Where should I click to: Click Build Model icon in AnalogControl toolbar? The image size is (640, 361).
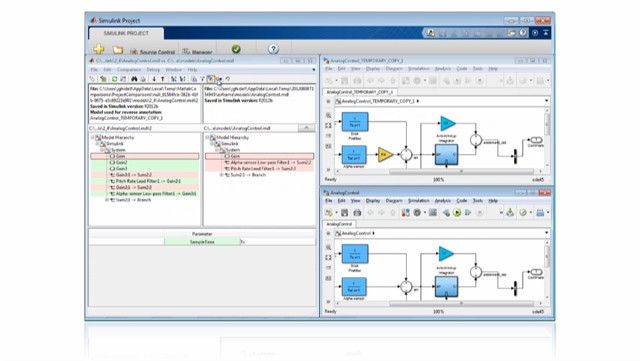(510, 213)
